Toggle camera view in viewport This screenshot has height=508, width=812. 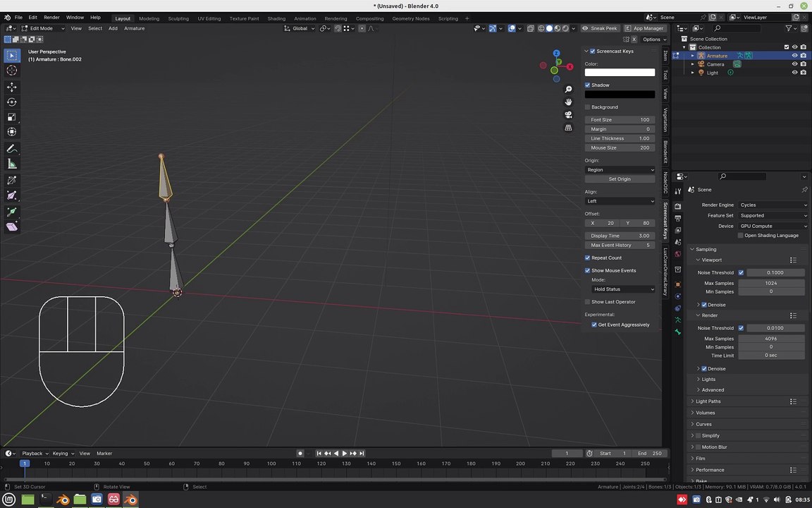tap(569, 114)
